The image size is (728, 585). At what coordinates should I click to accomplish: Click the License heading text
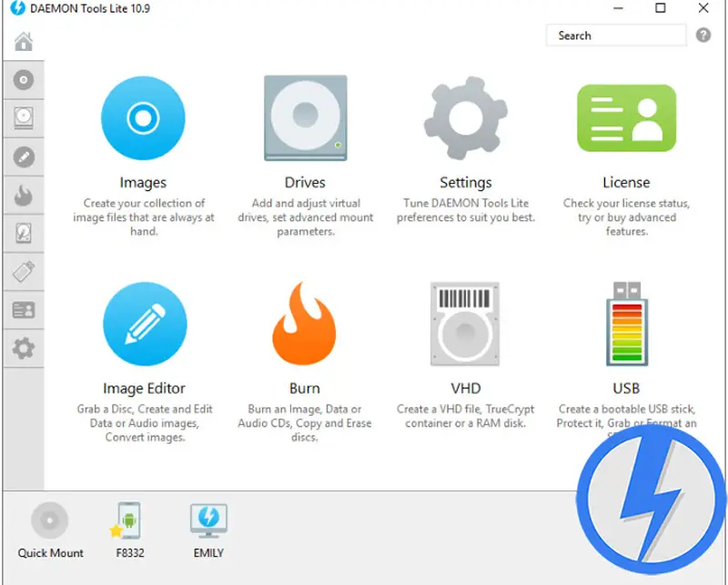pos(626,183)
